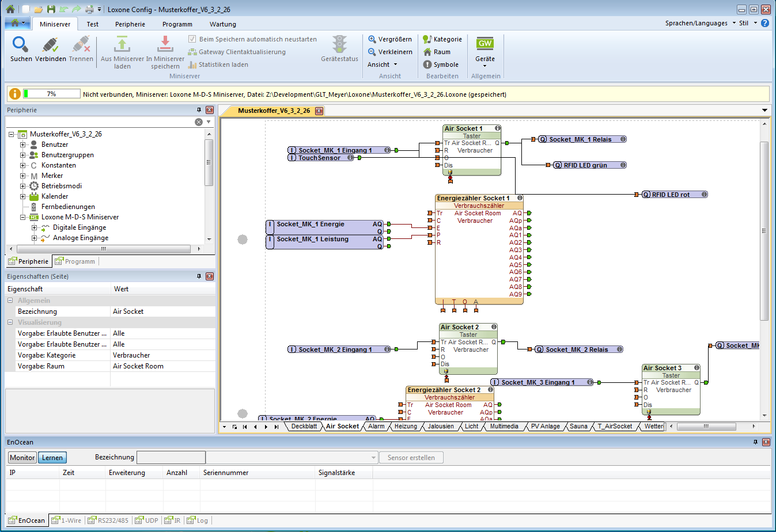Click info icon on Air Socket 1 block
Screen dimensions: 776x532
point(498,128)
